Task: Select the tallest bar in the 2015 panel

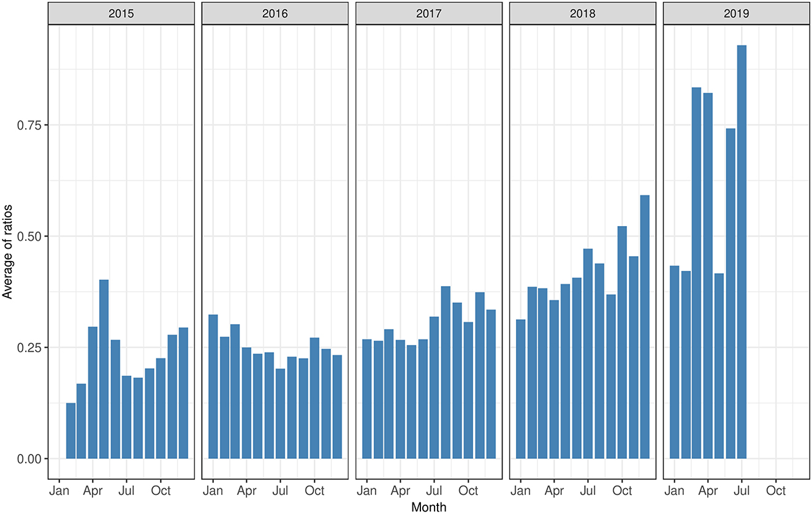Action: 104,369
